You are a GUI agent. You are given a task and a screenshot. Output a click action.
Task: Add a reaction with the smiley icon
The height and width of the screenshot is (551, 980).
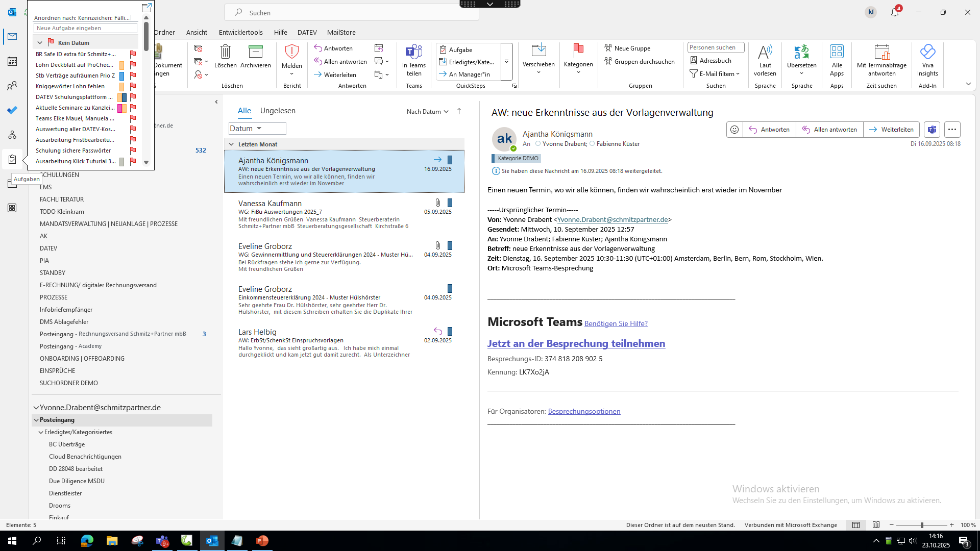pos(734,130)
